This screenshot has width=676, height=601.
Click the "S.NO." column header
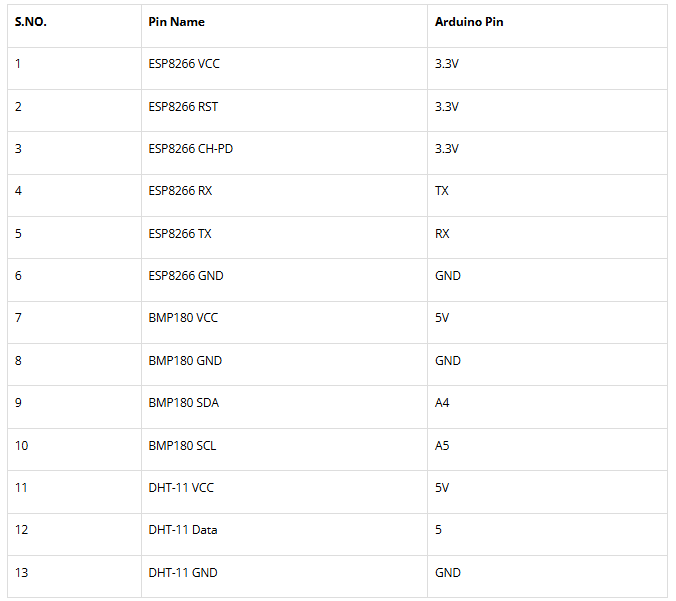pyautogui.click(x=31, y=22)
